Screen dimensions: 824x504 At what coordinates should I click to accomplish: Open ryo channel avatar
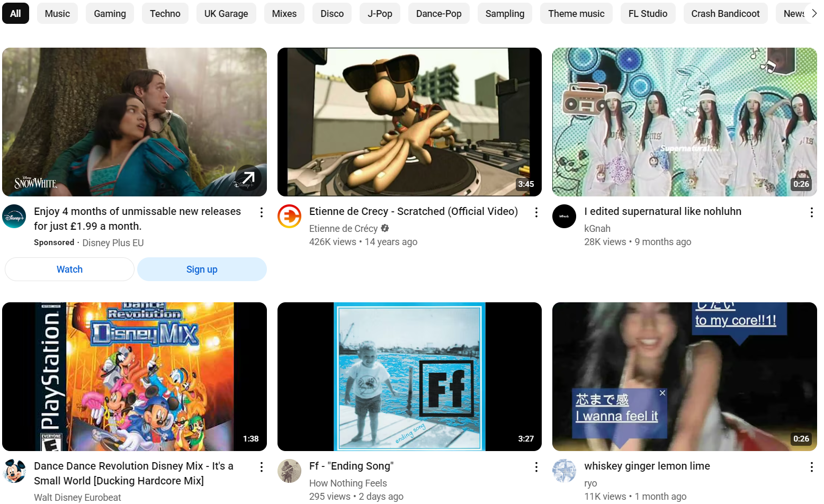coord(565,471)
